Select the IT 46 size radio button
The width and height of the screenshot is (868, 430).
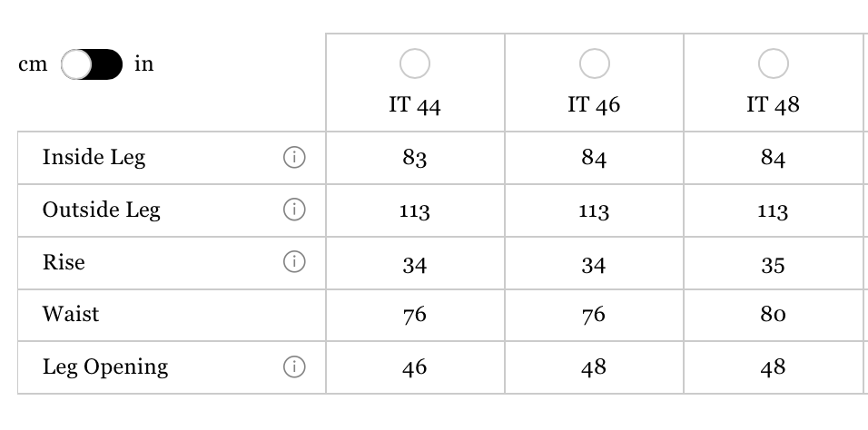point(594,64)
